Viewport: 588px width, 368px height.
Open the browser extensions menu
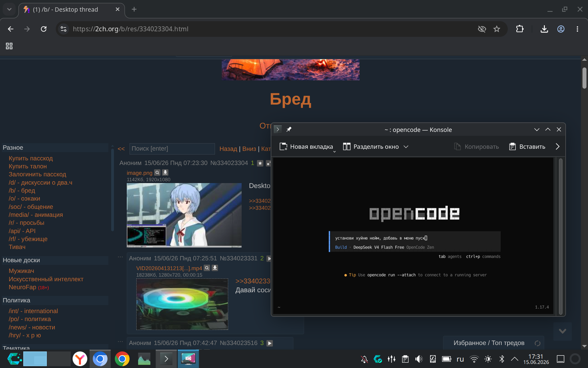(x=520, y=29)
